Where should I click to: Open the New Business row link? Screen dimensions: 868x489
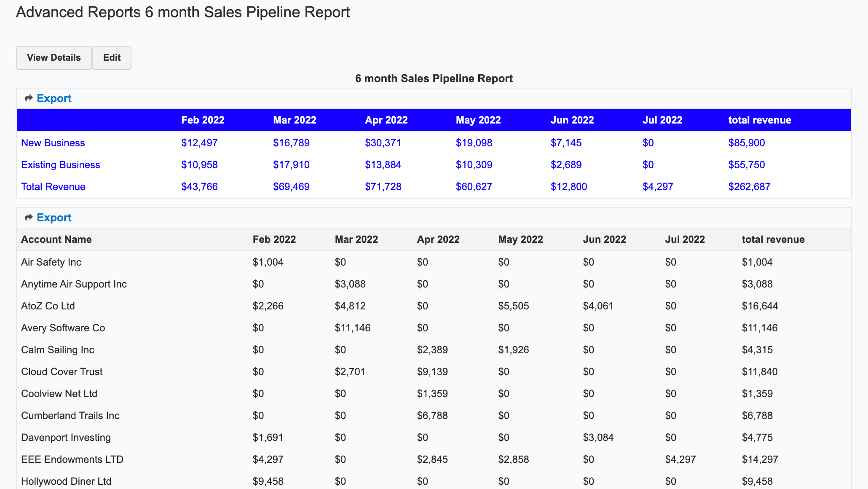click(53, 143)
